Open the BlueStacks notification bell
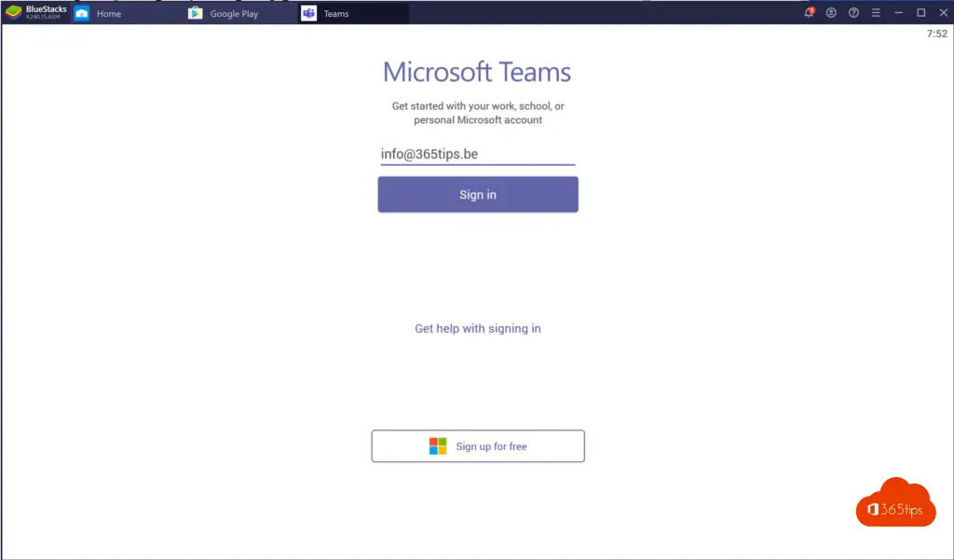The width and height of the screenshot is (954, 560). (x=809, y=13)
